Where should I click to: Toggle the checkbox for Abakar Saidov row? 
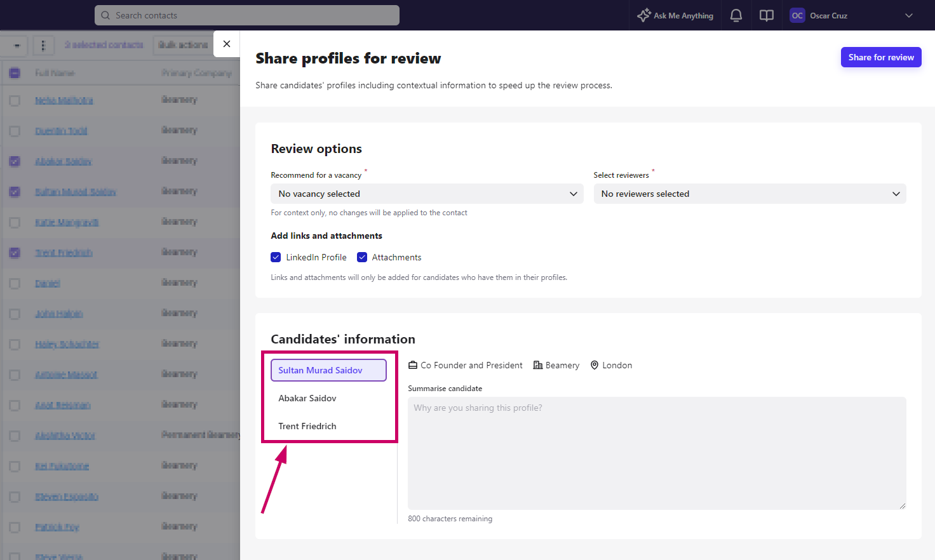pyautogui.click(x=15, y=161)
